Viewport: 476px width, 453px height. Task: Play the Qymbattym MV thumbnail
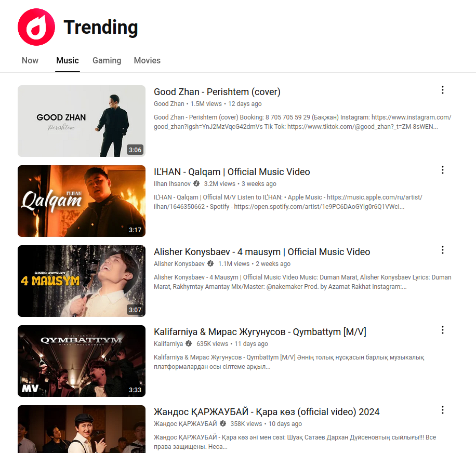pyautogui.click(x=82, y=361)
